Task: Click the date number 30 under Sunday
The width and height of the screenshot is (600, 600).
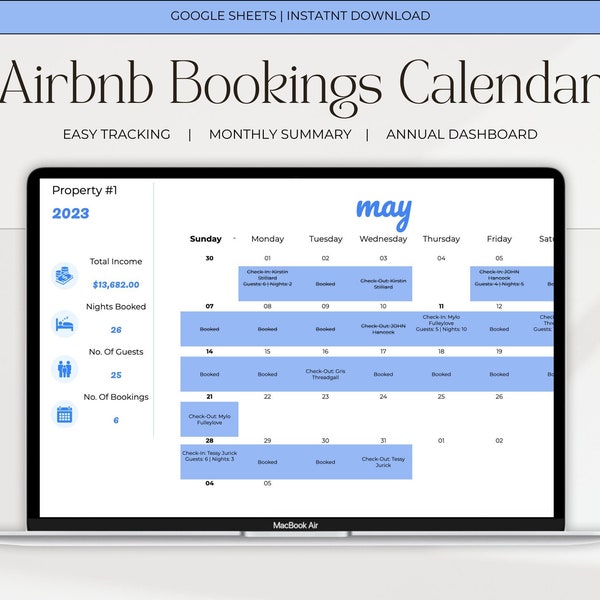Action: [209, 258]
